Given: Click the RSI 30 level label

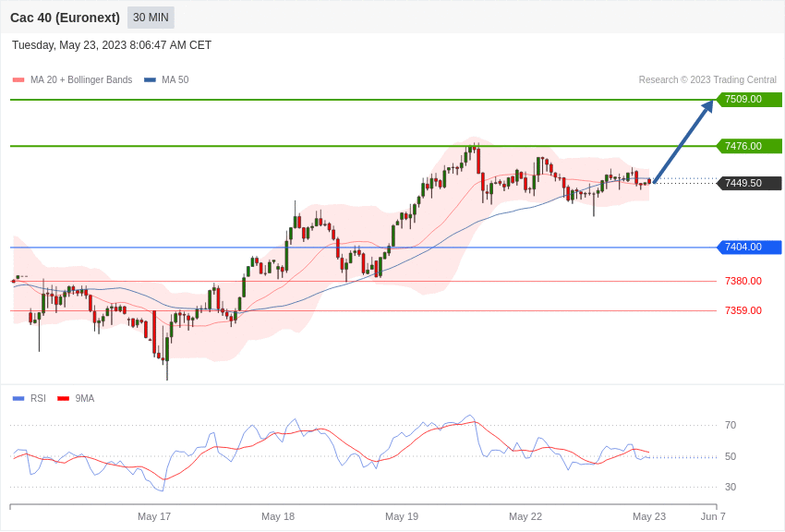Looking at the screenshot, I should pos(730,487).
